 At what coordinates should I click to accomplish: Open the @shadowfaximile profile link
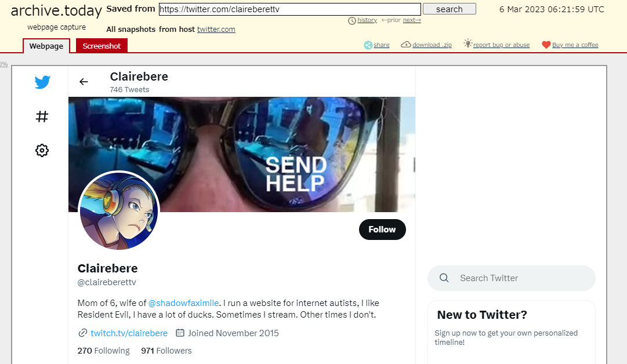183,303
